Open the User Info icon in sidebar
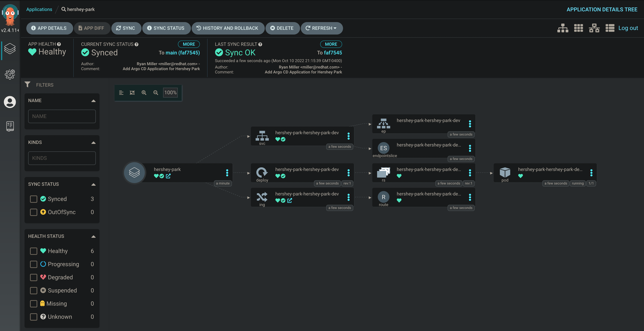The width and height of the screenshot is (644, 331). click(10, 102)
